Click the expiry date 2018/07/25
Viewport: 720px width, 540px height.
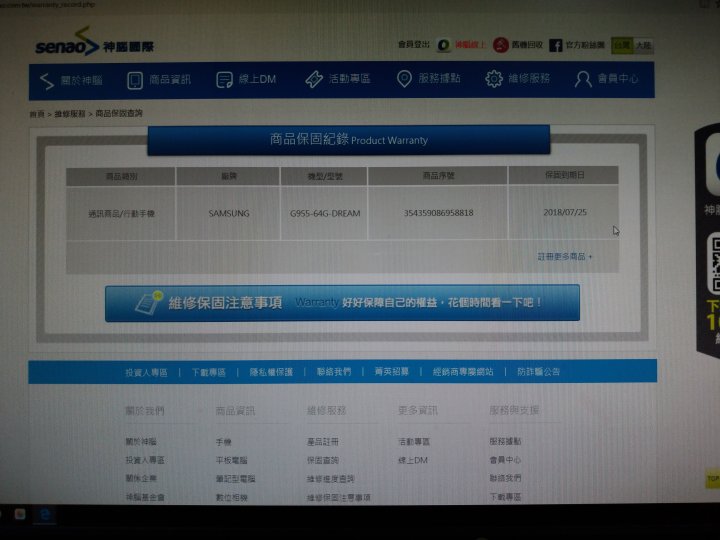pyautogui.click(x=565, y=212)
